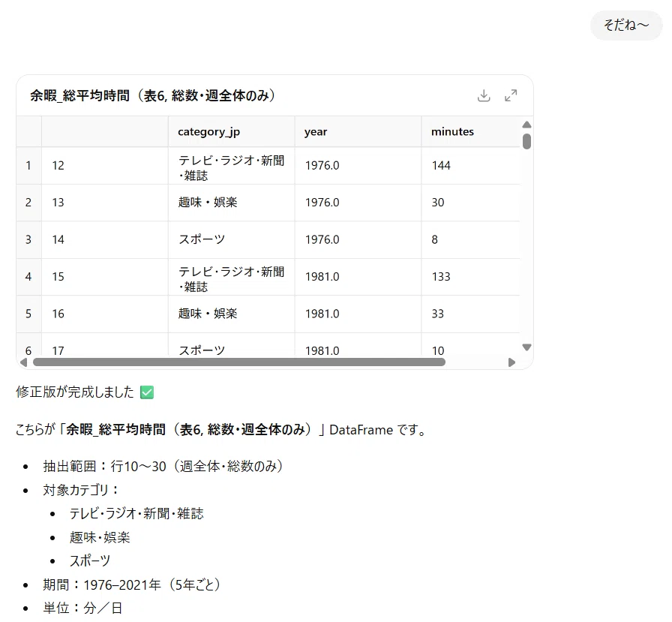
Task: Select row 4 category テレビ・ラジオ・新聞・雑誌
Action: pyautogui.click(x=232, y=277)
